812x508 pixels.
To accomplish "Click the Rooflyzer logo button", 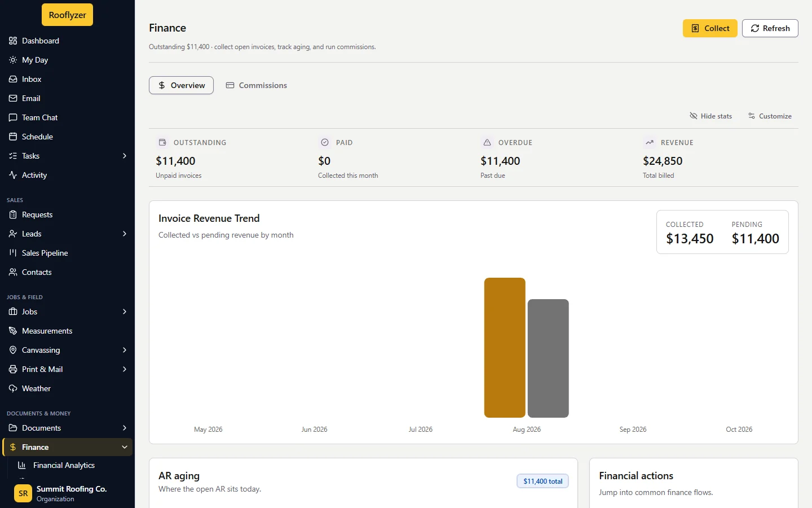I will pyautogui.click(x=67, y=15).
